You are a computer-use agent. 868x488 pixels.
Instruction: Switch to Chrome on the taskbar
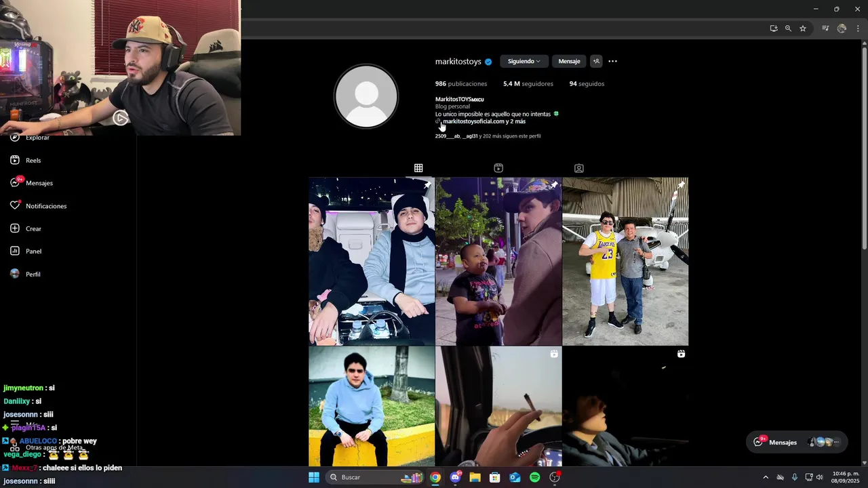click(x=435, y=477)
